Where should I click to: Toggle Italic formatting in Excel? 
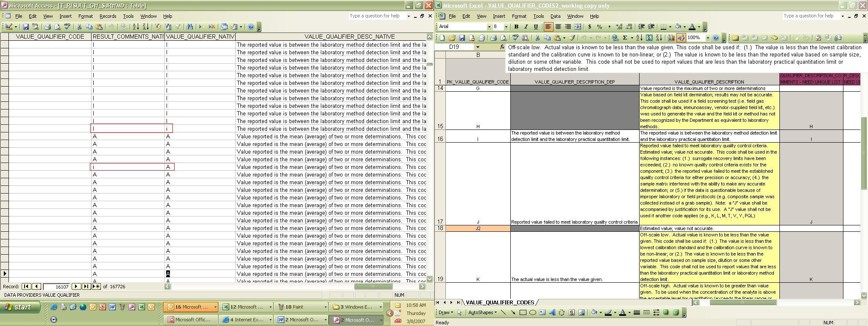[x=526, y=27]
